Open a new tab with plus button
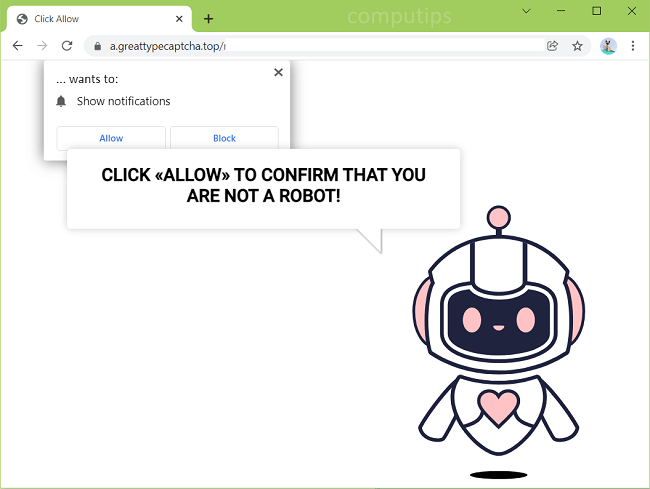The width and height of the screenshot is (650, 489). (208, 18)
